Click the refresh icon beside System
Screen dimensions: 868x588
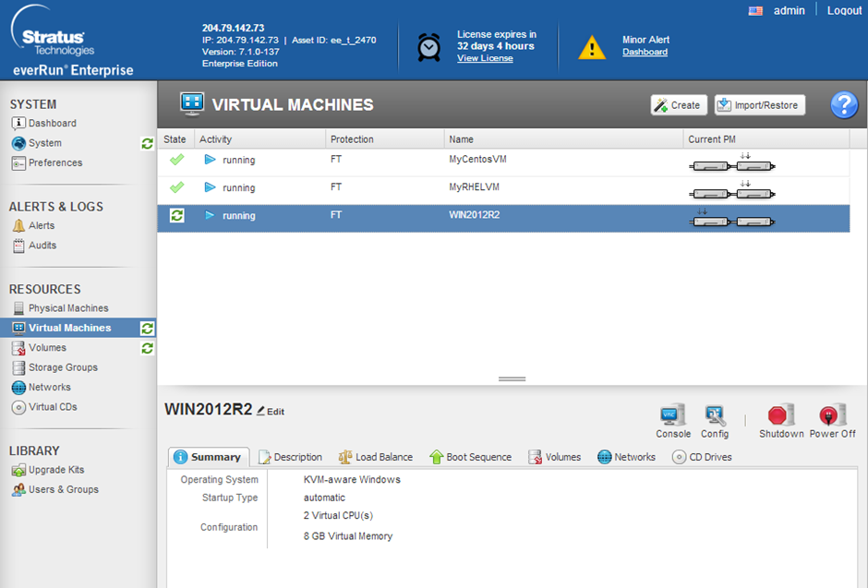pos(147,144)
